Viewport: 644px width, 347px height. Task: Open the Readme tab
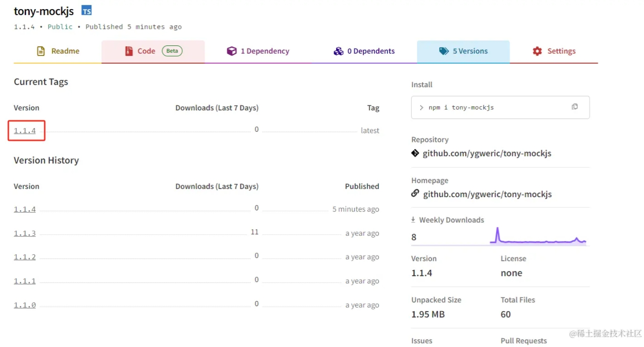click(57, 52)
